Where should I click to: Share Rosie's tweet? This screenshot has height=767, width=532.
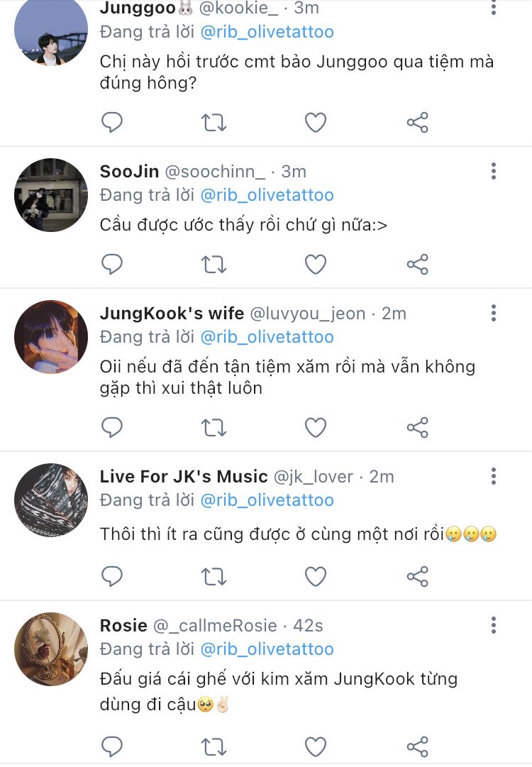coord(418,746)
